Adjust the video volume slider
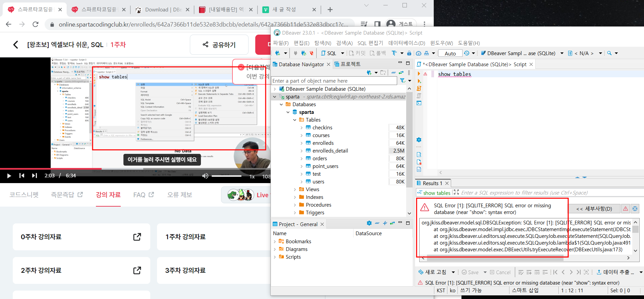Image resolution: width=644 pixels, height=299 pixels. tap(226, 176)
